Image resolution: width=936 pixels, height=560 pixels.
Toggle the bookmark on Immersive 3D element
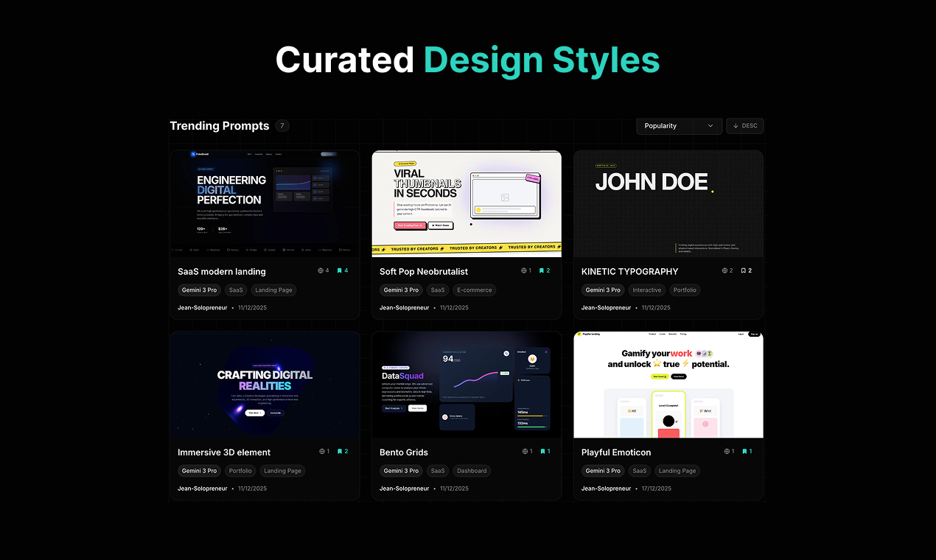click(340, 451)
